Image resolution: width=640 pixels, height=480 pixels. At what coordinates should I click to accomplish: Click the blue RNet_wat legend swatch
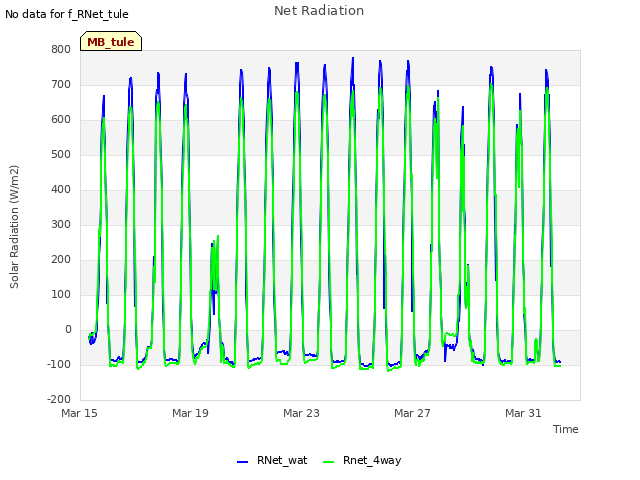[242, 462]
